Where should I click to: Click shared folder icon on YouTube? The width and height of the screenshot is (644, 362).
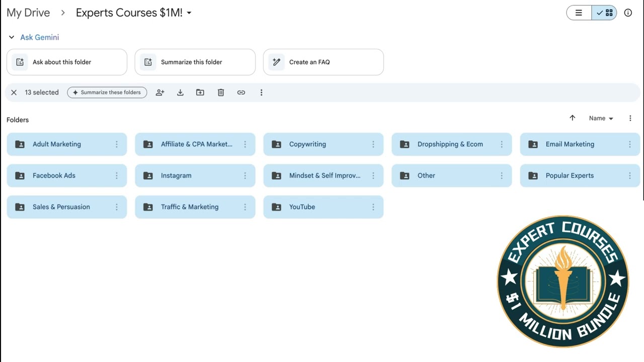tap(276, 207)
